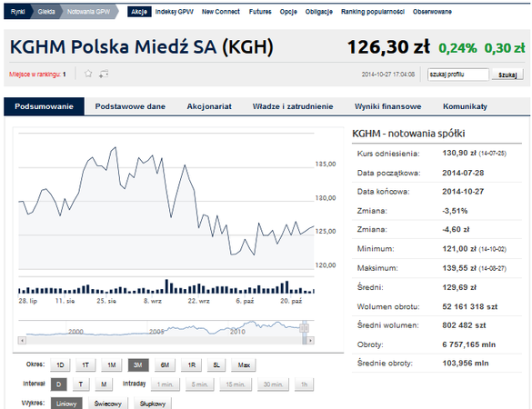The width and height of the screenshot is (532, 409).
Task: Open Notowania GPW breadcrumb
Action: pyautogui.click(x=88, y=12)
